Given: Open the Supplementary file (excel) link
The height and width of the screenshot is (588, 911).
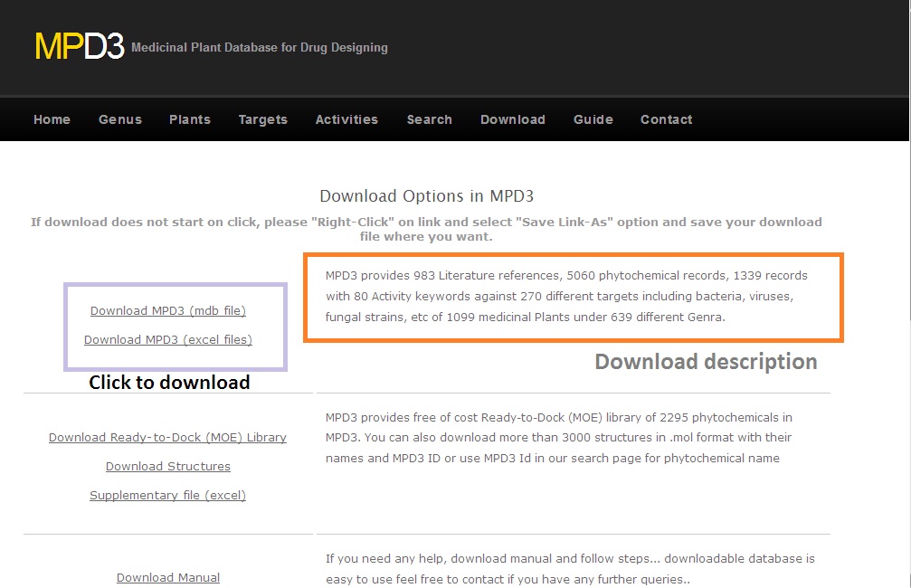Looking at the screenshot, I should pos(167,496).
